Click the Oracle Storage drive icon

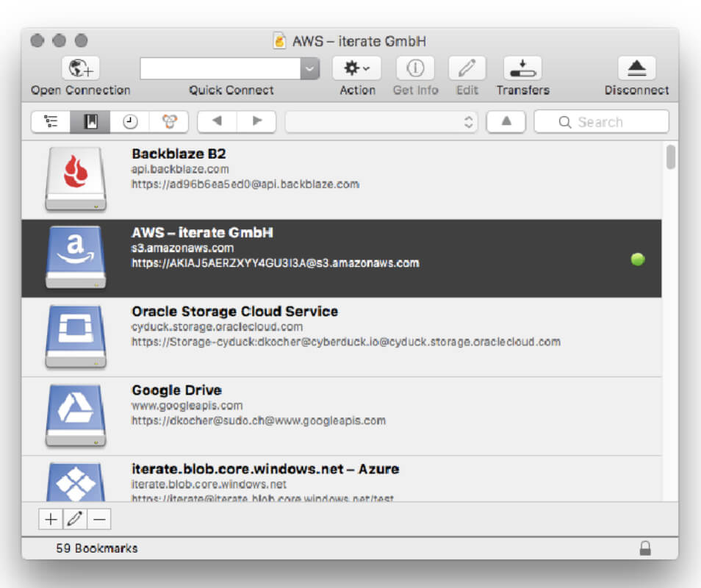point(76,336)
